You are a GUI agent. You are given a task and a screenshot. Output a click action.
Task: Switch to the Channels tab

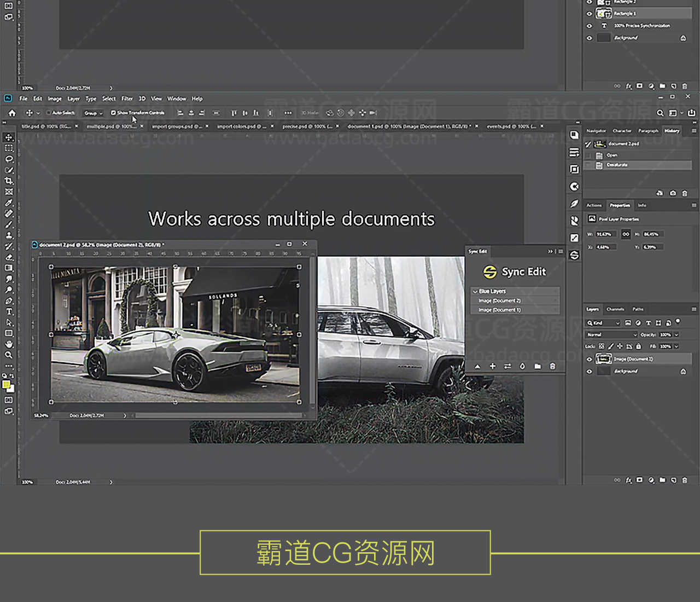coord(615,309)
